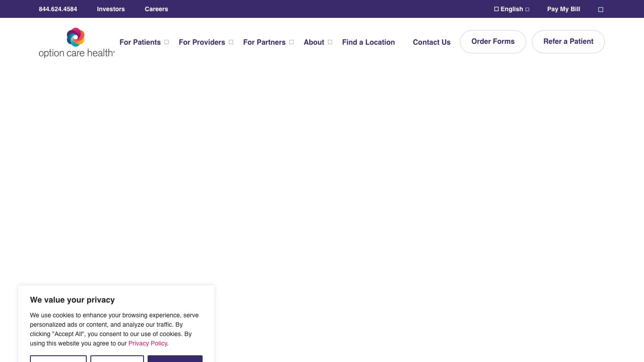The image size is (644, 362).
Task: Open the About submenu chevron
Action: 330,42
